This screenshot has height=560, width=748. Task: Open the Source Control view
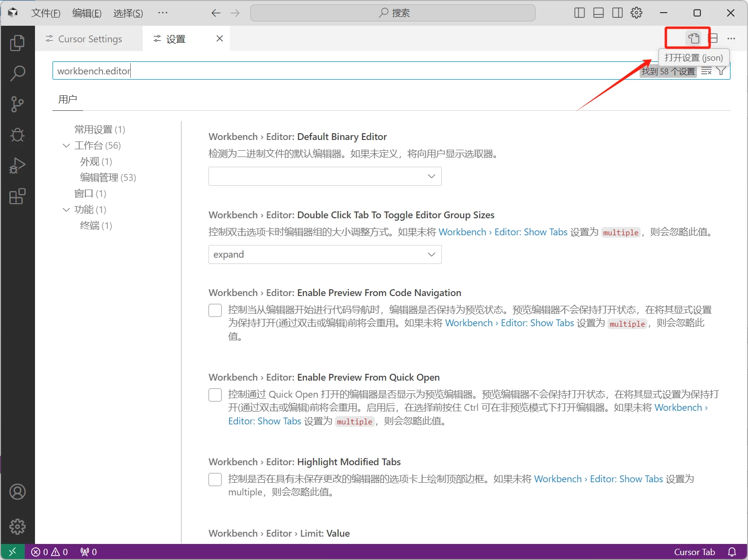(17, 104)
